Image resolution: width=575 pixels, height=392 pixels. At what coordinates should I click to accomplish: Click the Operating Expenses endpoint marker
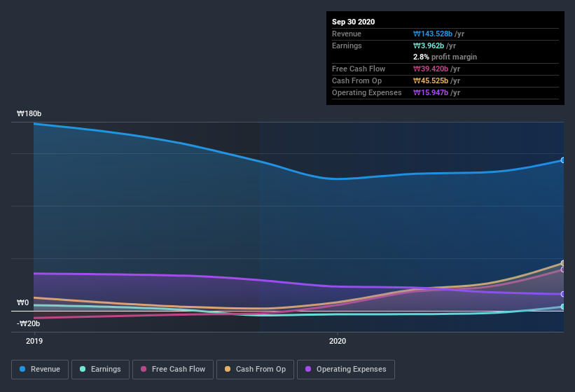point(562,294)
